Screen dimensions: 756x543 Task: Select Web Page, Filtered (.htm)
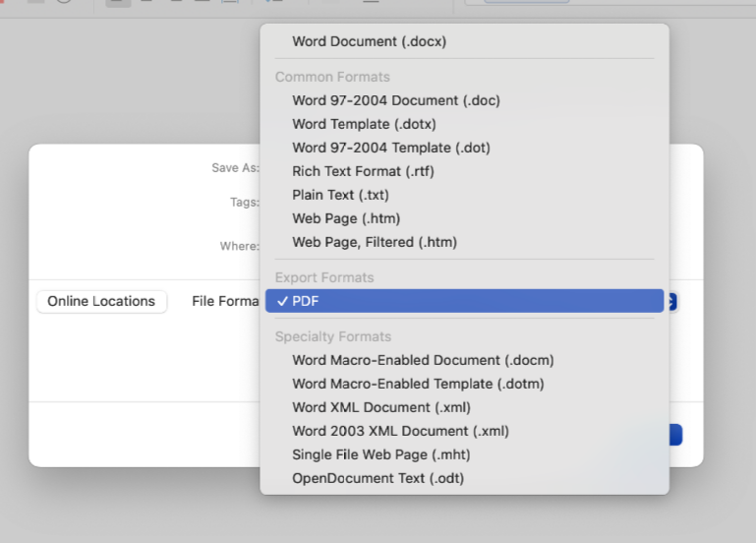click(x=464, y=242)
